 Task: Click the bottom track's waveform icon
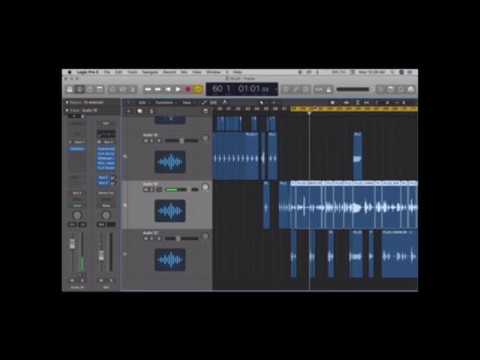170,260
